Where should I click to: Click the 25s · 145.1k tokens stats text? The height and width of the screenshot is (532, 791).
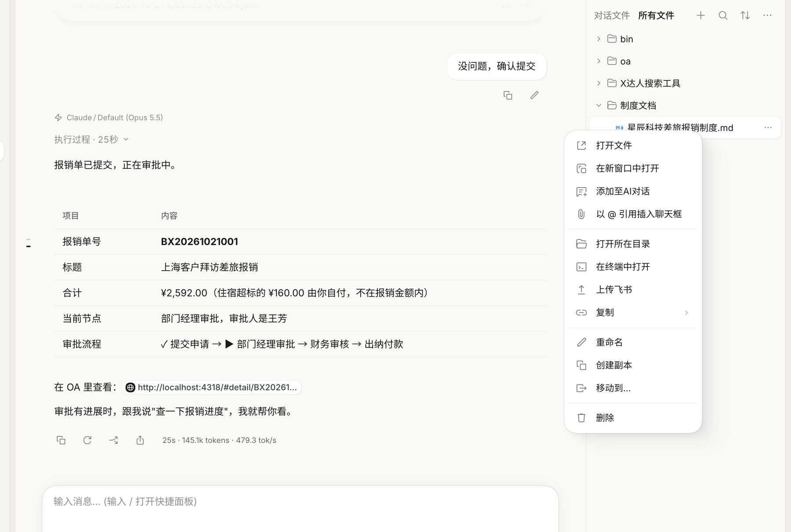click(219, 440)
